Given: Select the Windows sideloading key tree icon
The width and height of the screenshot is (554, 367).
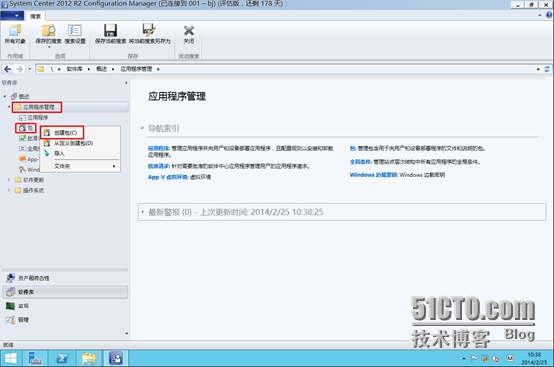Looking at the screenshot, I should click(x=23, y=170).
